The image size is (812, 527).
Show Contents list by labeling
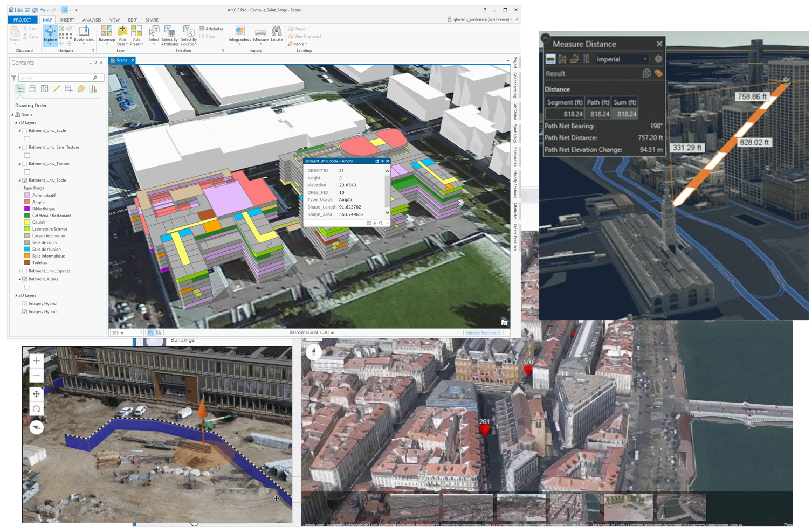(81, 89)
